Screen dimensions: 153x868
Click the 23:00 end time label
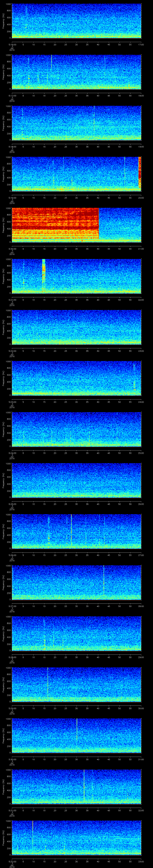click(x=141, y=351)
